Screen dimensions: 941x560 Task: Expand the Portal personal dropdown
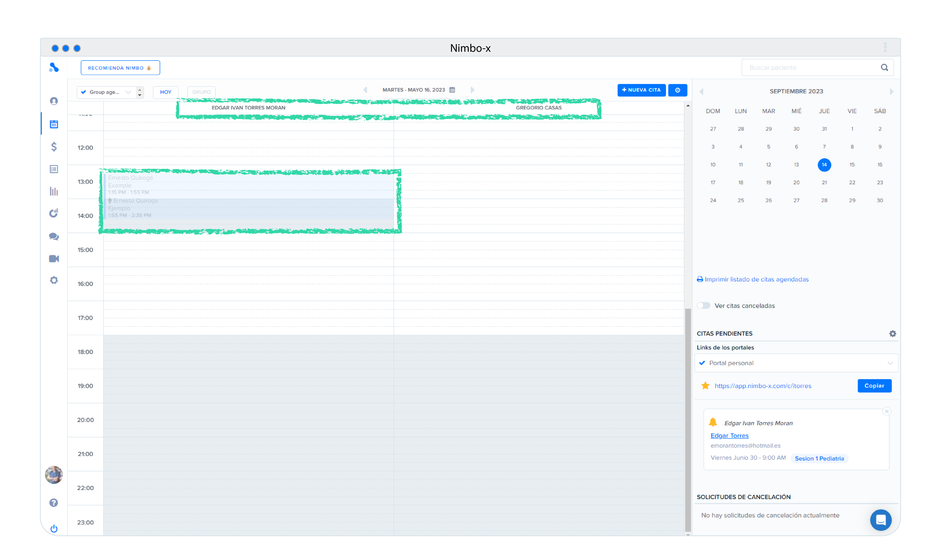point(796,363)
